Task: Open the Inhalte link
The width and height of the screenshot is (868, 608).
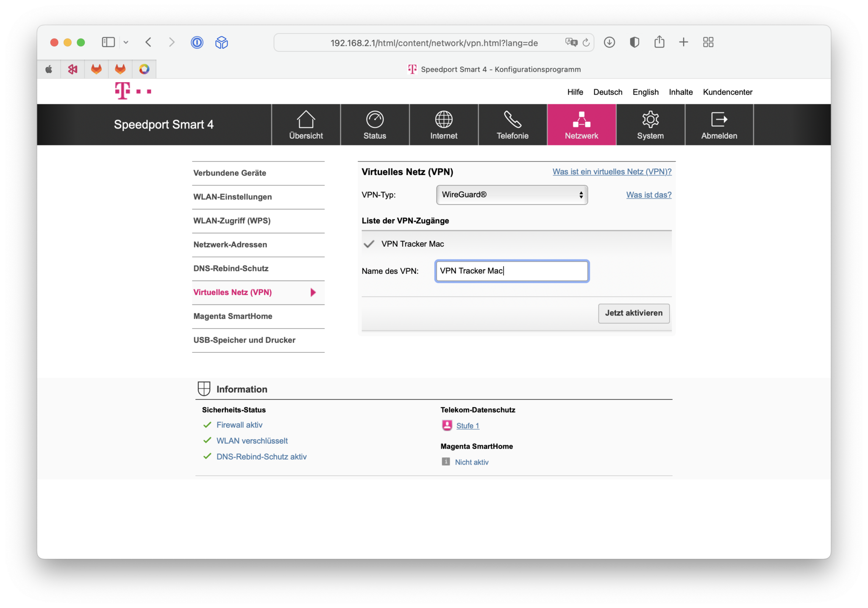Action: (681, 92)
